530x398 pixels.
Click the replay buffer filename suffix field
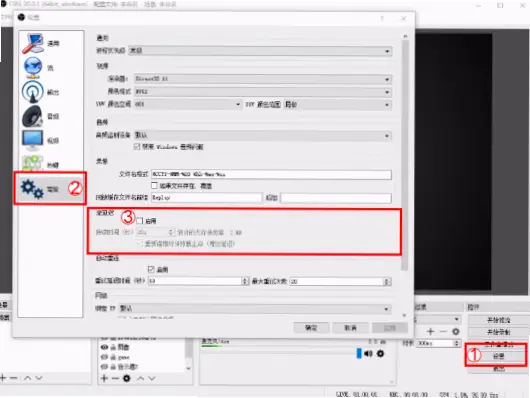(336, 197)
